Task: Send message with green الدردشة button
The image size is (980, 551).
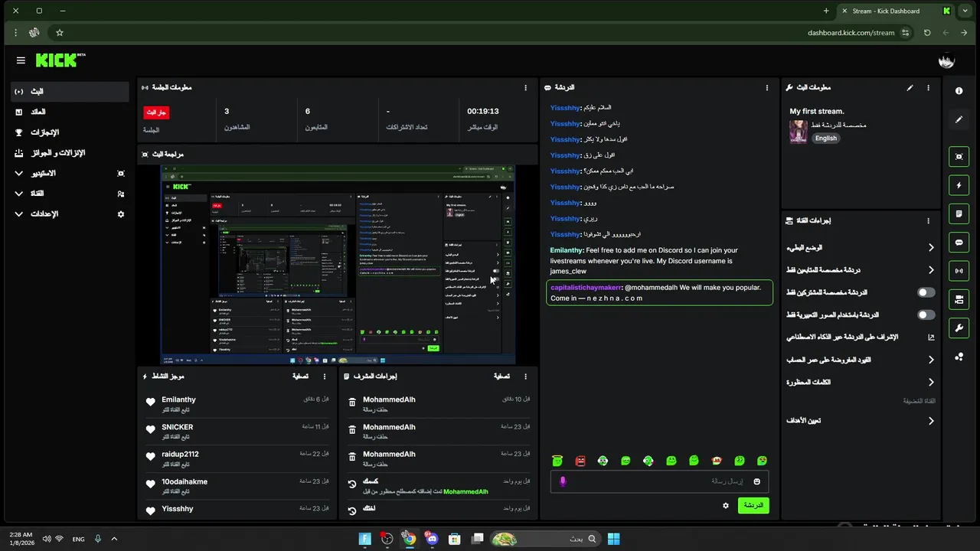Action: coord(753,506)
